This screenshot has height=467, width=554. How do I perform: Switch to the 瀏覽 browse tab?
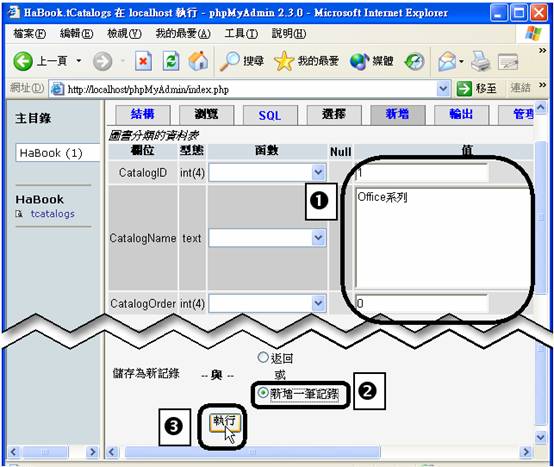coord(206,115)
